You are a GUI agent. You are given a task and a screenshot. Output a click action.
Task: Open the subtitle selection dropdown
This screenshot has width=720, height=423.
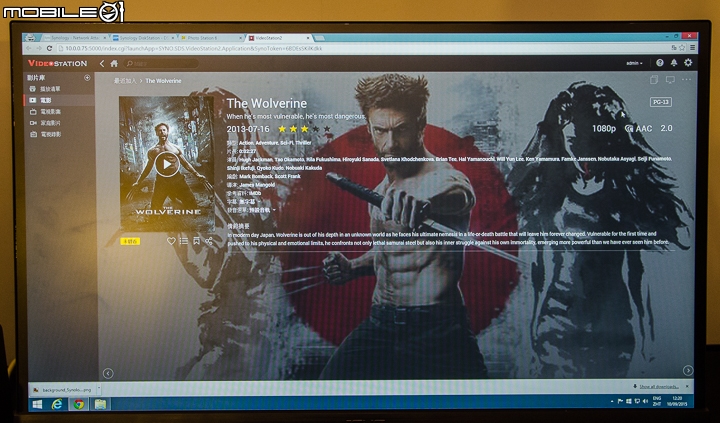tap(251, 202)
